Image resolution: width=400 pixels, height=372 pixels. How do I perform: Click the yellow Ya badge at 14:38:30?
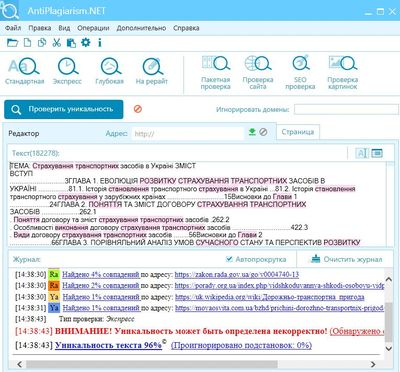[x=54, y=297]
